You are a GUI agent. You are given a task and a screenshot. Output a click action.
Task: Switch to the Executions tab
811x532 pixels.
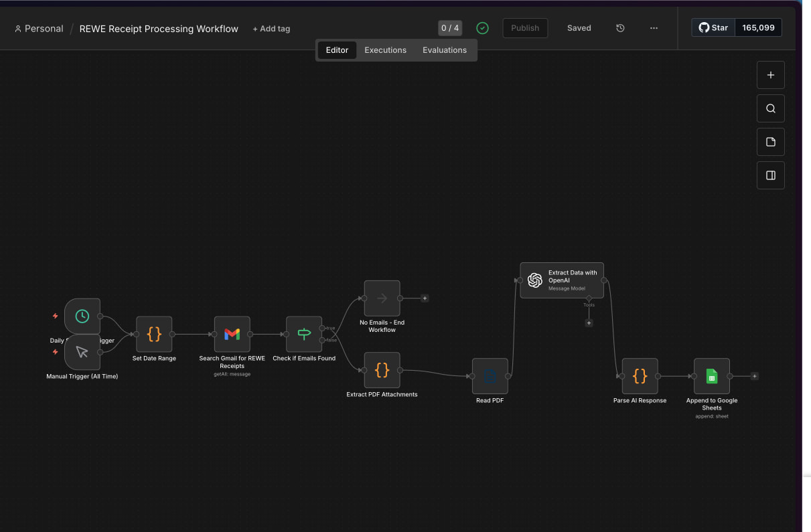385,50
